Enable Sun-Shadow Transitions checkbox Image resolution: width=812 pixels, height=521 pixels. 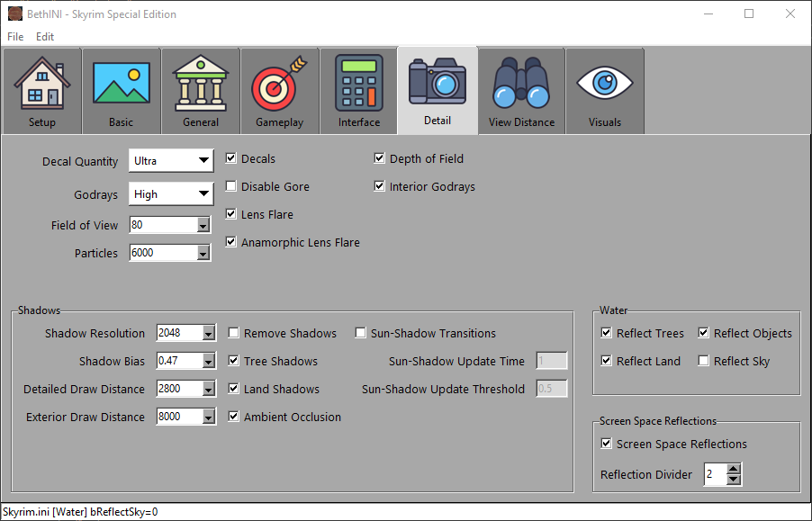360,333
